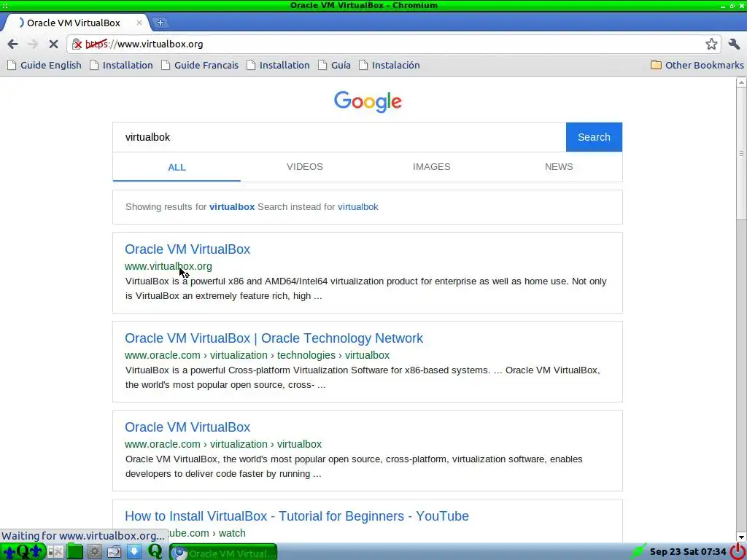747x560 pixels.
Task: Open the gear settings taskbar icon
Action: pos(94,552)
